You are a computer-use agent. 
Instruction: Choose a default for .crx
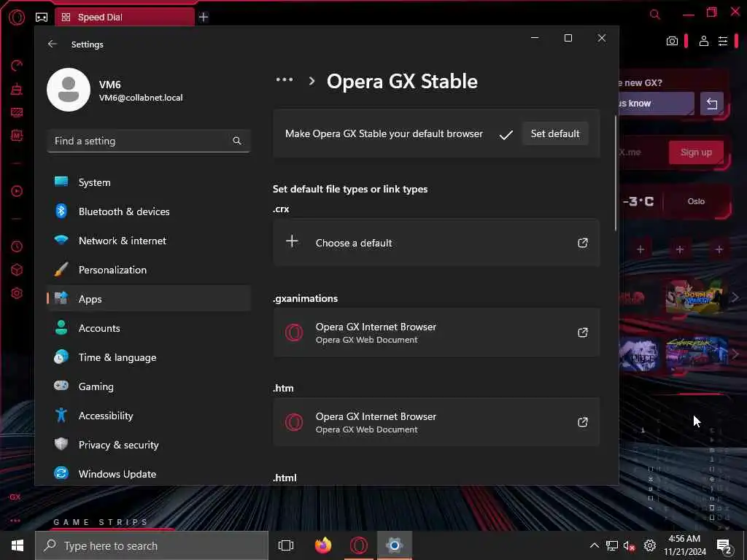436,243
